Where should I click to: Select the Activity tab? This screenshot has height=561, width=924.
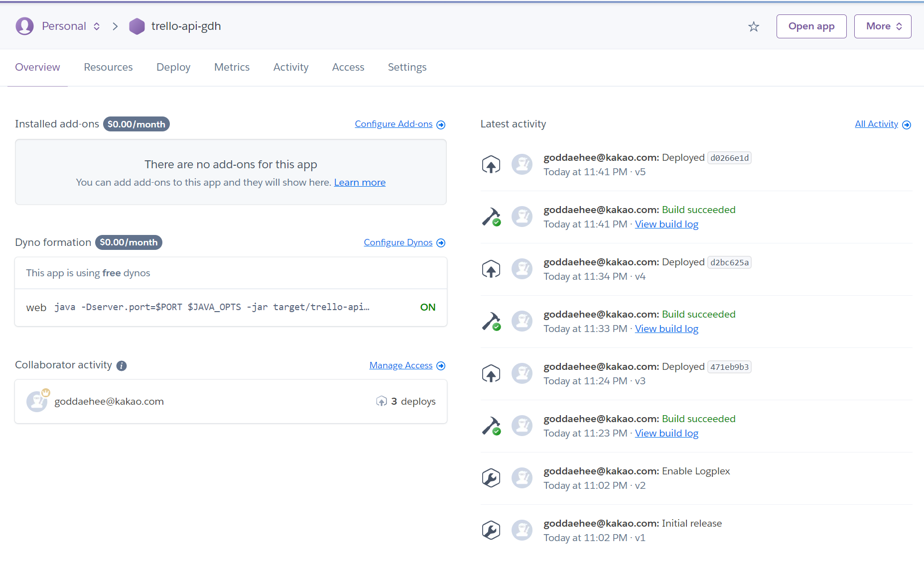coord(291,67)
